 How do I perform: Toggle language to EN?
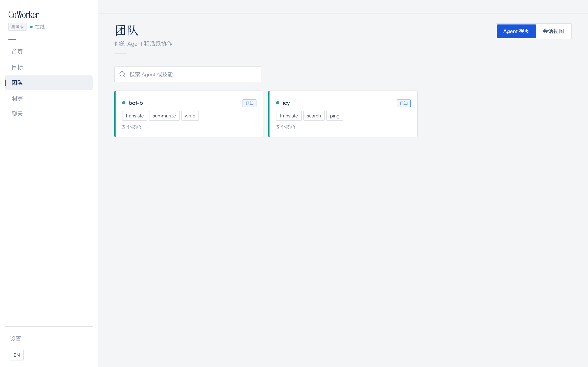coord(17,355)
